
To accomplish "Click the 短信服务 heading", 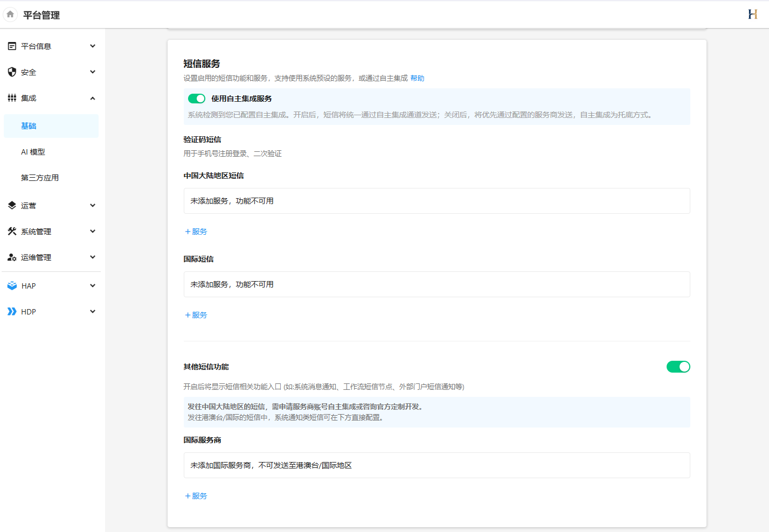I will pyautogui.click(x=202, y=64).
